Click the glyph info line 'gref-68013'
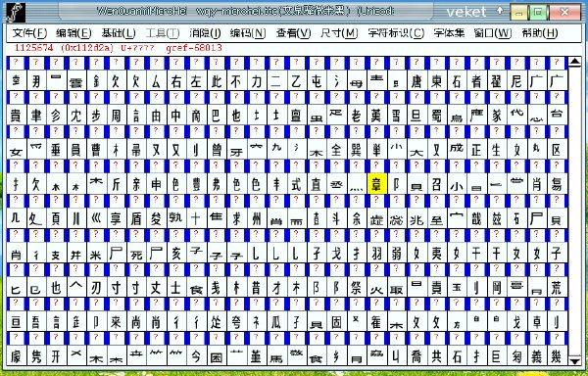 click(x=194, y=48)
